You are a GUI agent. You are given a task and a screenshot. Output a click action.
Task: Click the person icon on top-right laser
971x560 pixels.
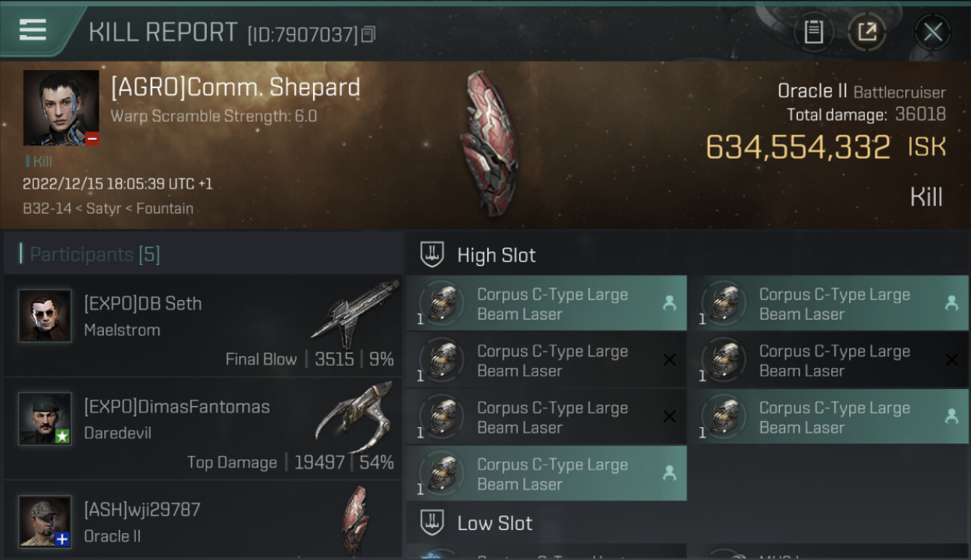click(x=952, y=303)
